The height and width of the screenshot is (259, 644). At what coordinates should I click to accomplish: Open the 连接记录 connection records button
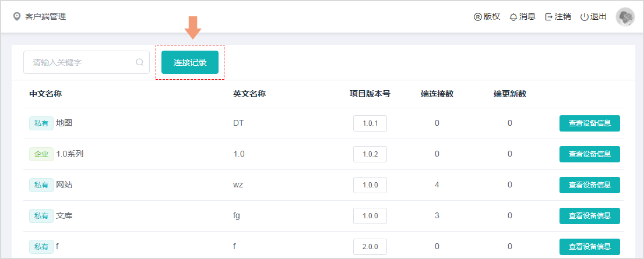(x=190, y=62)
